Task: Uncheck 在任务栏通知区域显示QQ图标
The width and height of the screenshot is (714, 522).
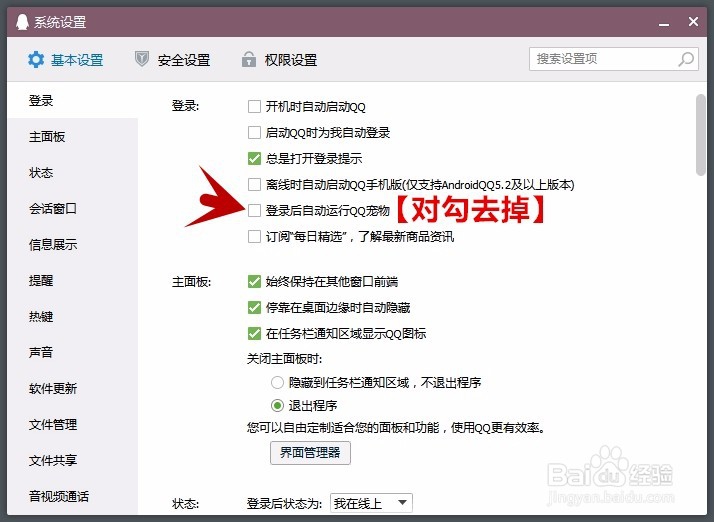Action: tap(254, 333)
